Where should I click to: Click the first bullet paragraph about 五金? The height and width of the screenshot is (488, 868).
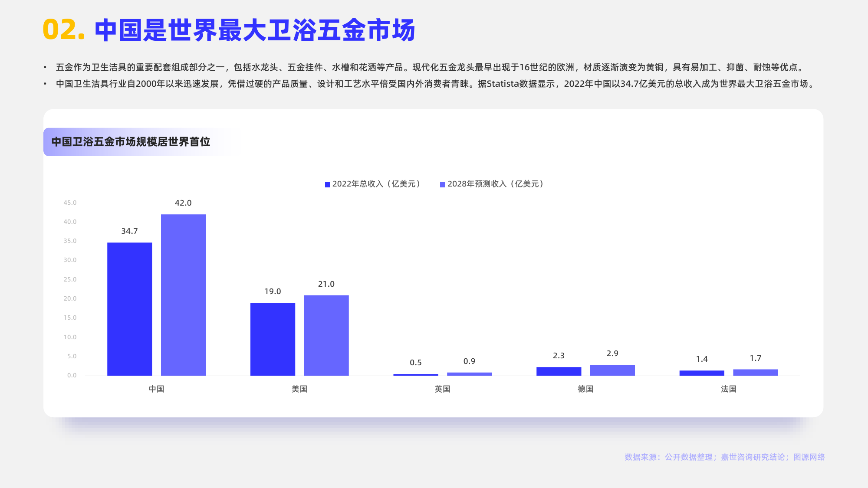430,67
